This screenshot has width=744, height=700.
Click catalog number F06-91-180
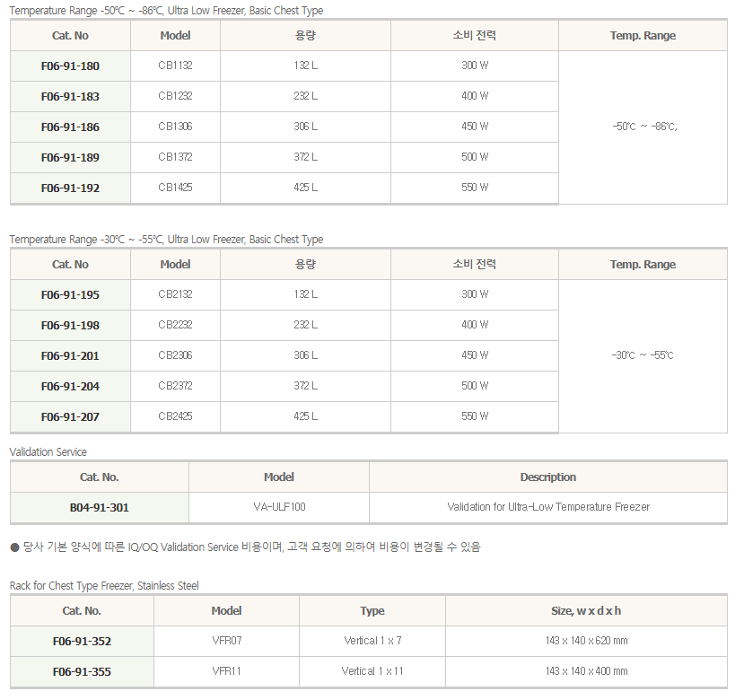click(70, 66)
